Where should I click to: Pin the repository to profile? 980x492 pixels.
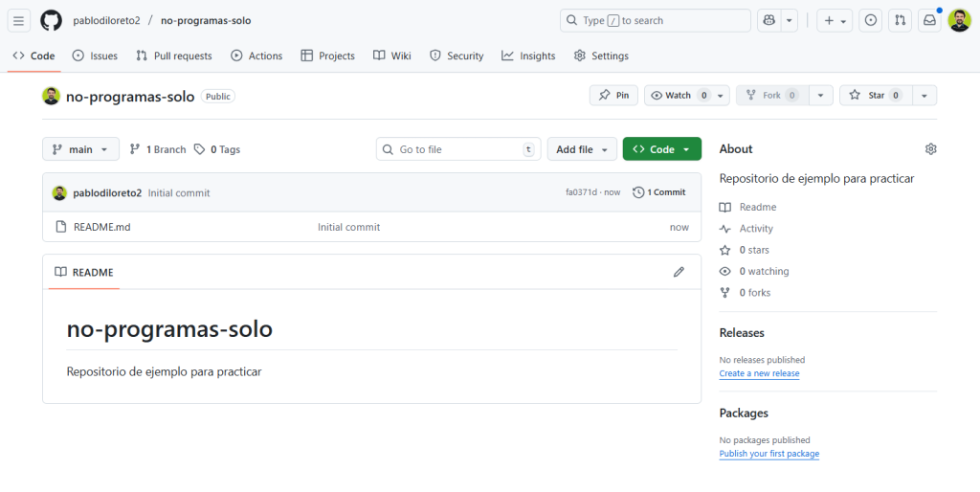[x=613, y=96]
